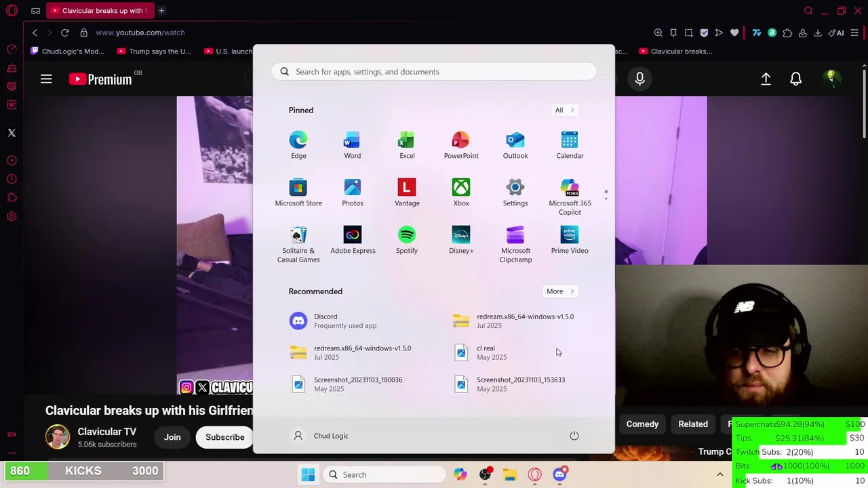Expand More recommended items
Screen dimensions: 868x488
tap(560, 291)
